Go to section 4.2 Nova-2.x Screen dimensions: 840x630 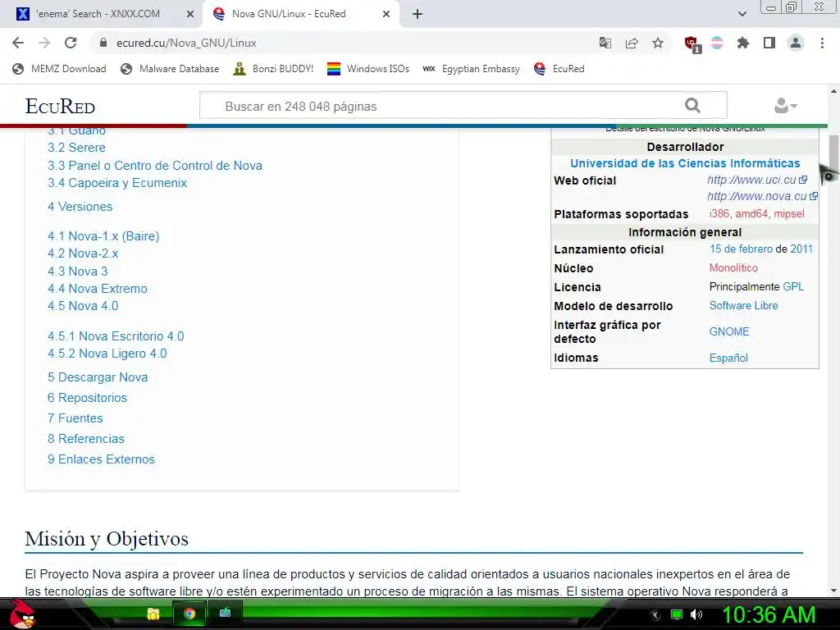tap(83, 253)
